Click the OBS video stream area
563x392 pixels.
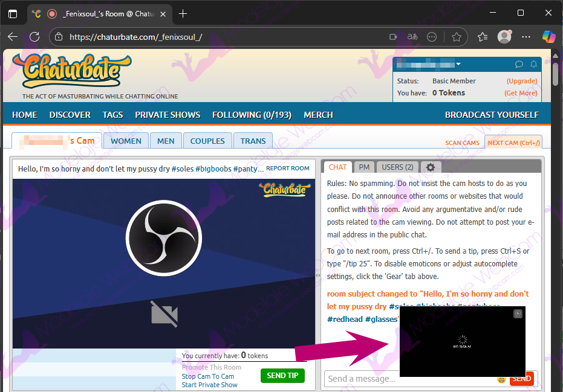pyautogui.click(x=164, y=263)
